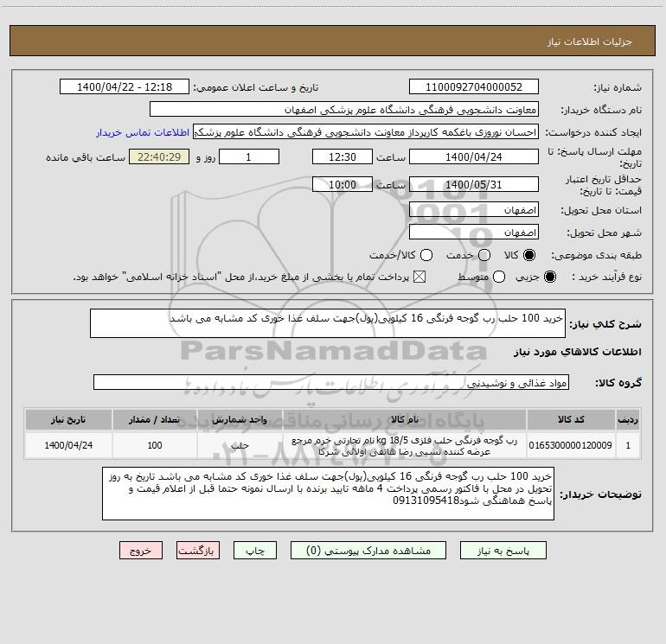
Task: Click the buyer notes توضیحات خریدار text box
Action: click(328, 494)
